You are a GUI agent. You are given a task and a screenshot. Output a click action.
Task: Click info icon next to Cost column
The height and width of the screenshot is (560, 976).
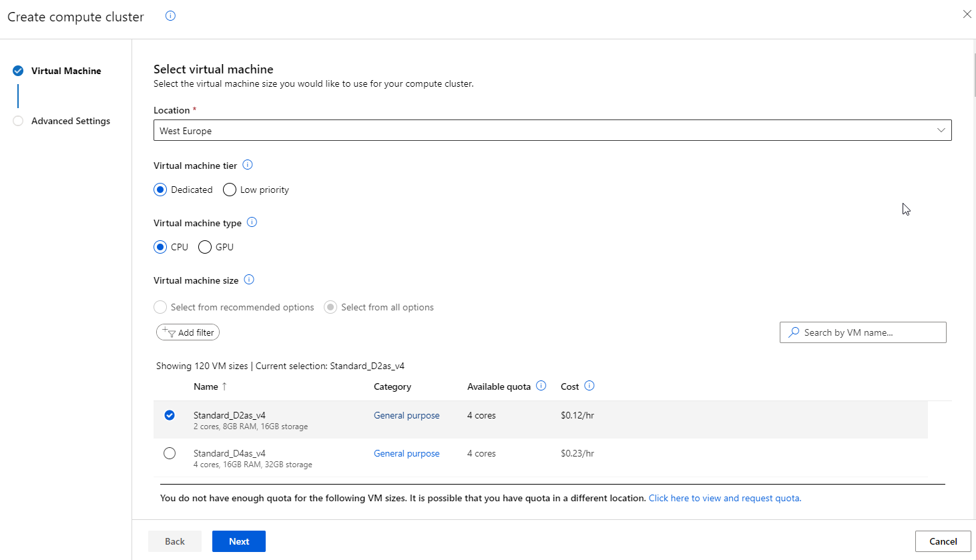click(589, 386)
